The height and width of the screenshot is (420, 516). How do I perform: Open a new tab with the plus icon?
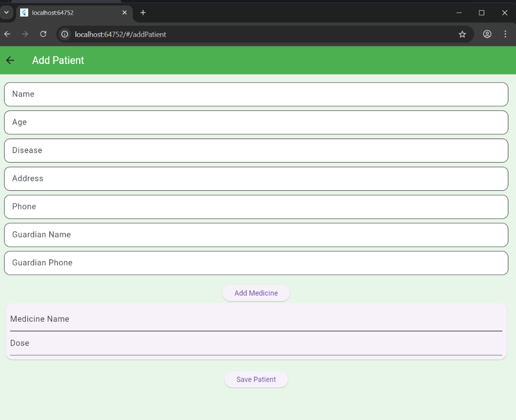143,13
